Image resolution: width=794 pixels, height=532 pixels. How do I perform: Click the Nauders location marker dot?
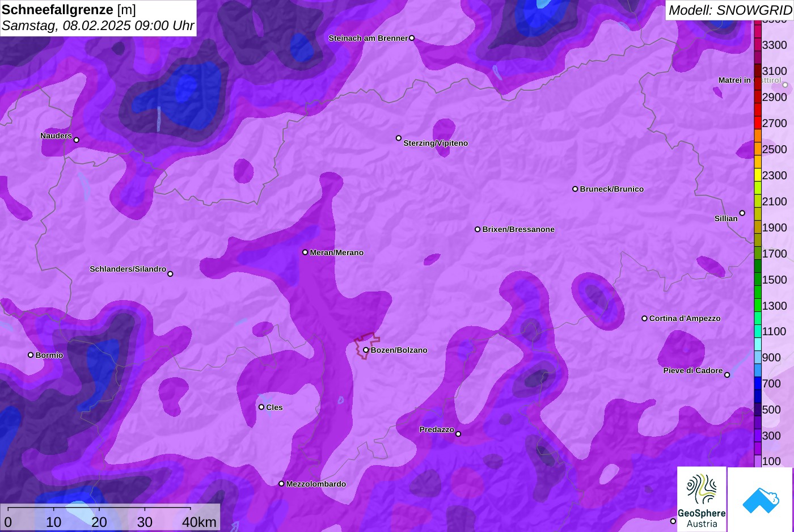pyautogui.click(x=77, y=140)
